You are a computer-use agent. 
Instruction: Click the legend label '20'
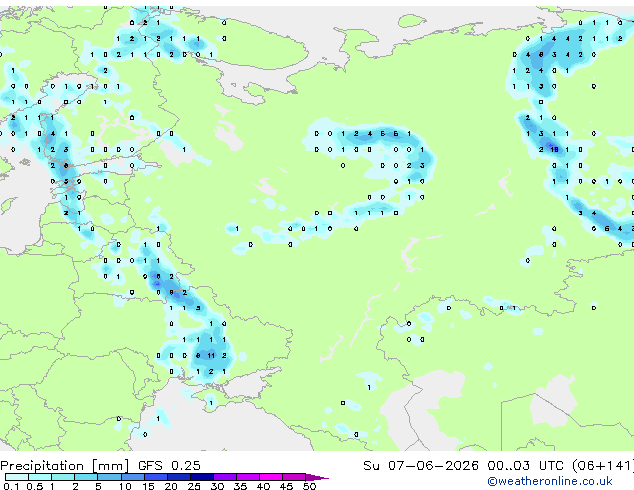tap(171, 486)
